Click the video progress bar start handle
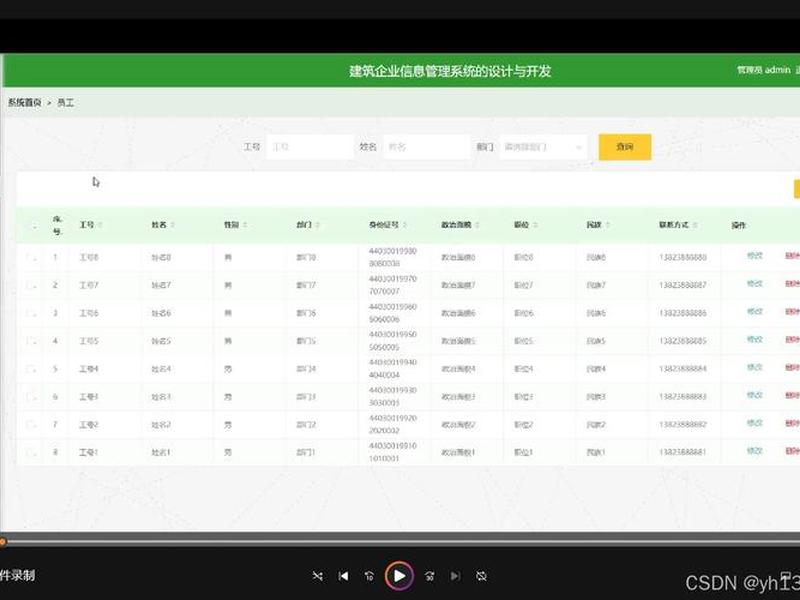Viewport: 800px width, 600px height. pos(3,542)
